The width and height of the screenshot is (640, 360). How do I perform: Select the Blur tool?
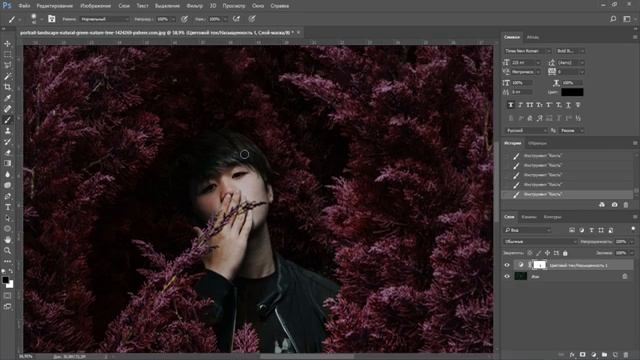tap(7, 174)
